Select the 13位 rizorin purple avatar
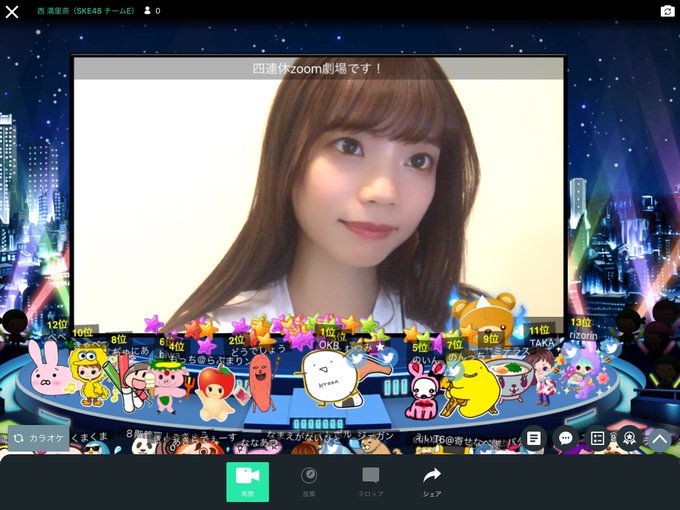The width and height of the screenshot is (680, 510). click(585, 374)
